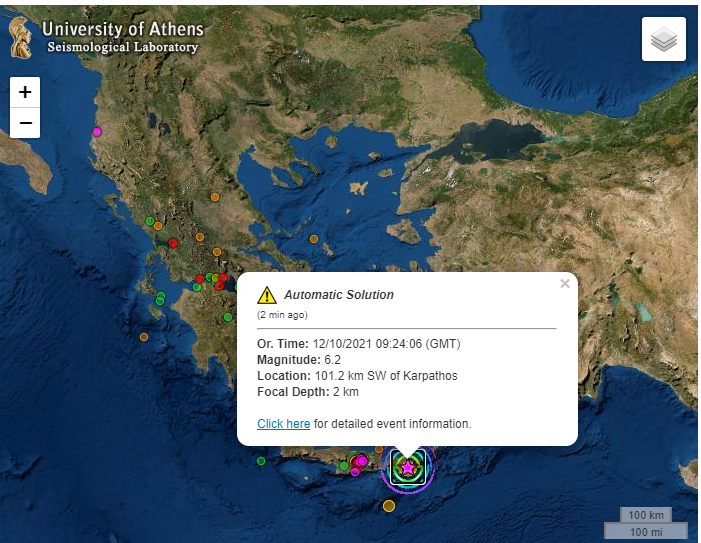
Task: Select the red marker in western Greece
Action: pos(173,243)
